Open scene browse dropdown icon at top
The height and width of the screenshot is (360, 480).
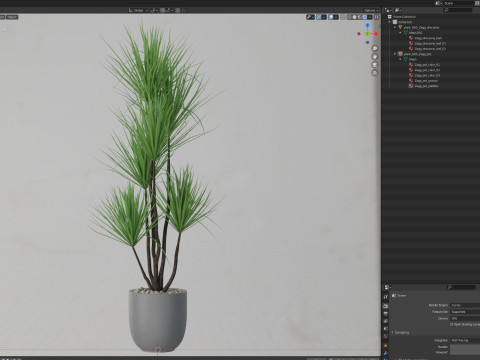439,3
